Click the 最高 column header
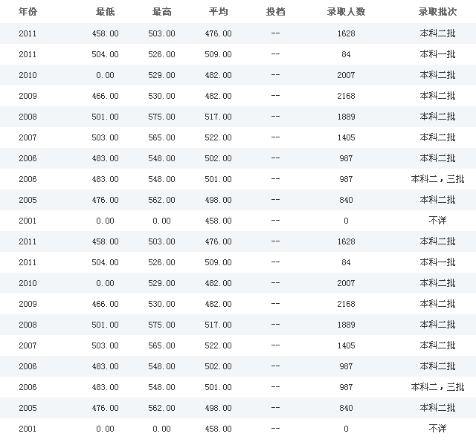 [162, 13]
